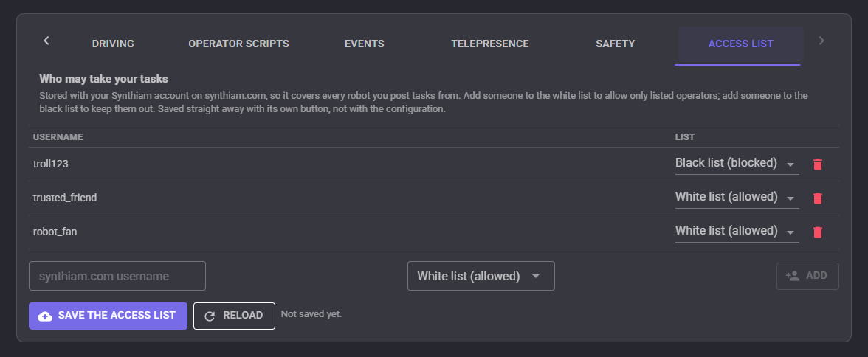Viewport: 868px width, 357px height.
Task: Open the Operator Scripts tab
Action: 238,44
